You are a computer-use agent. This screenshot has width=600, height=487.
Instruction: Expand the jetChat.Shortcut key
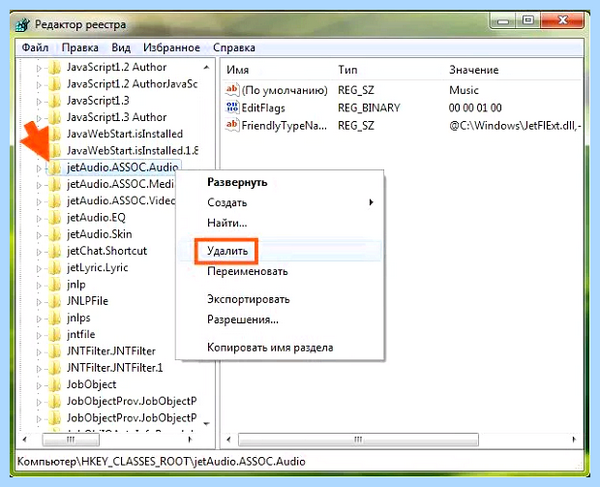[x=39, y=252]
